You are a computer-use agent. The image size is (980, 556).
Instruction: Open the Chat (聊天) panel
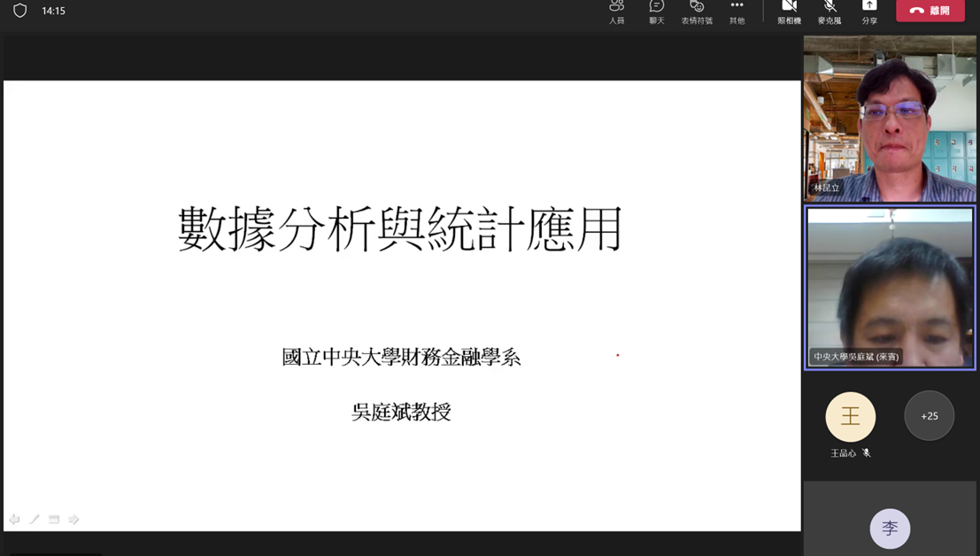(x=656, y=12)
